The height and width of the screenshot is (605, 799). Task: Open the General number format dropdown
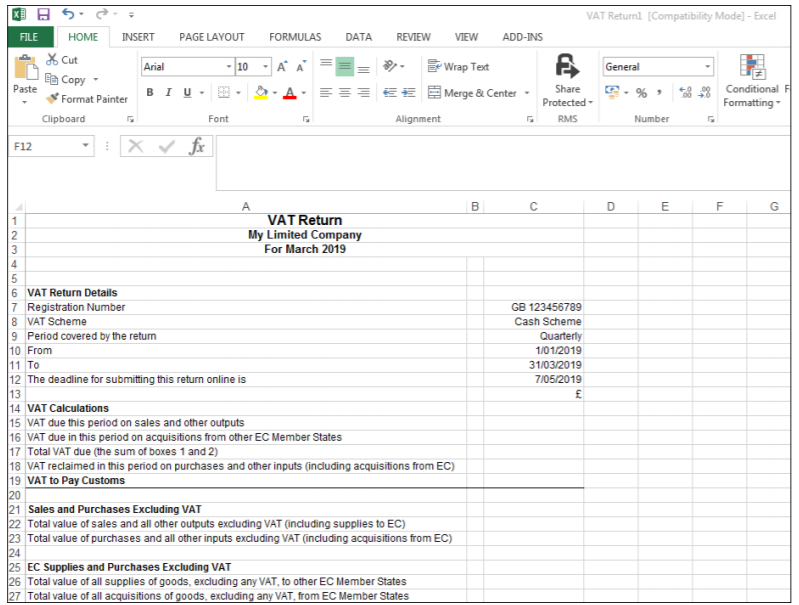click(707, 67)
